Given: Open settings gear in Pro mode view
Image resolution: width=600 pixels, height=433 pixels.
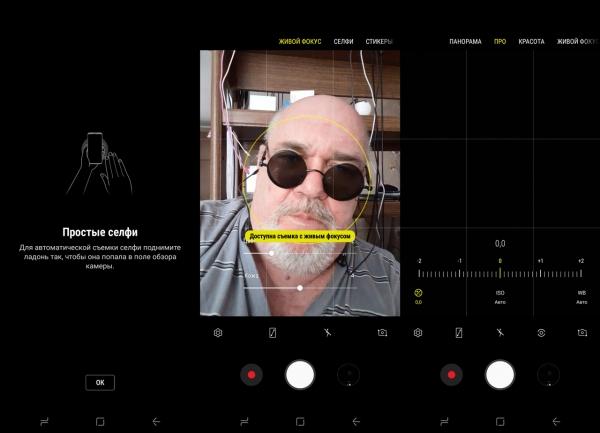Looking at the screenshot, I should [x=418, y=332].
